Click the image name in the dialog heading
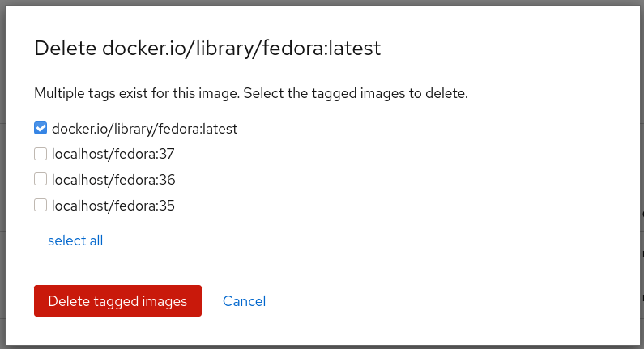 (241, 49)
